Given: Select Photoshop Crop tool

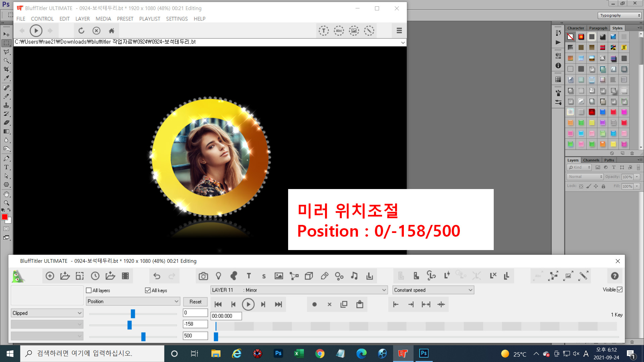Looking at the screenshot, I should click(6, 69).
